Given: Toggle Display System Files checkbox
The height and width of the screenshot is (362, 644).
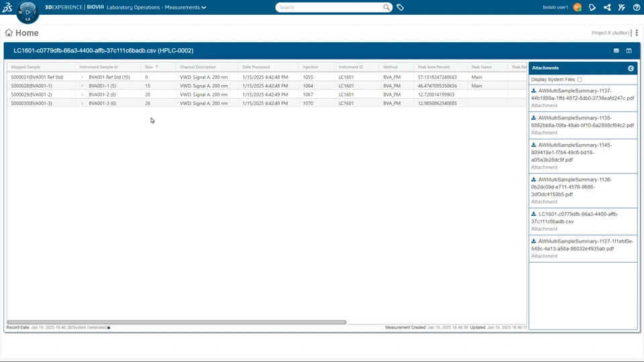Looking at the screenshot, I should [x=580, y=80].
